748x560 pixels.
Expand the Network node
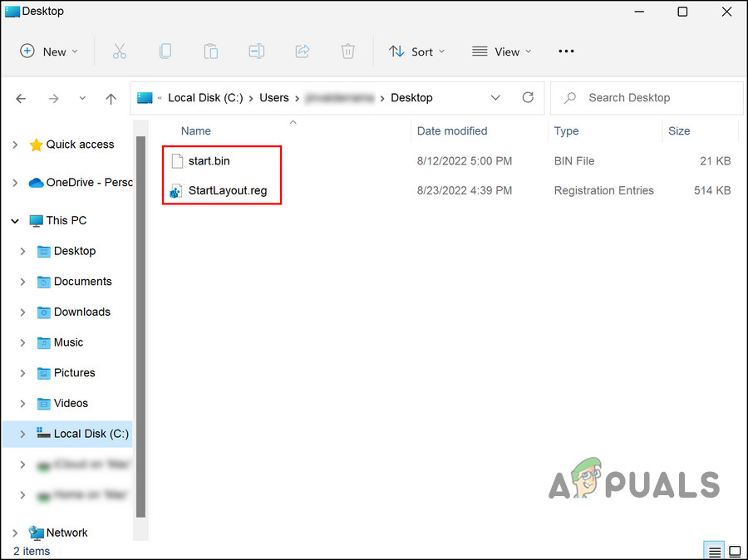pyautogui.click(x=15, y=533)
